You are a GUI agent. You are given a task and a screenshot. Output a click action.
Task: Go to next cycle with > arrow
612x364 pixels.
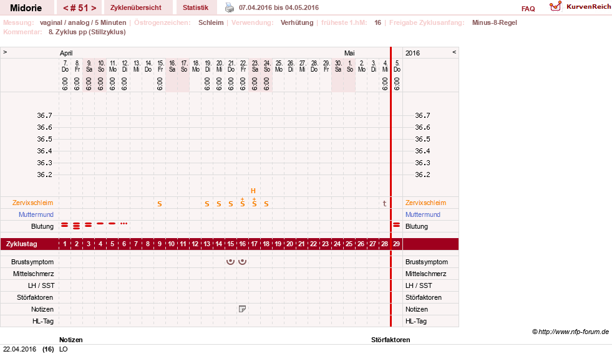tap(94, 8)
